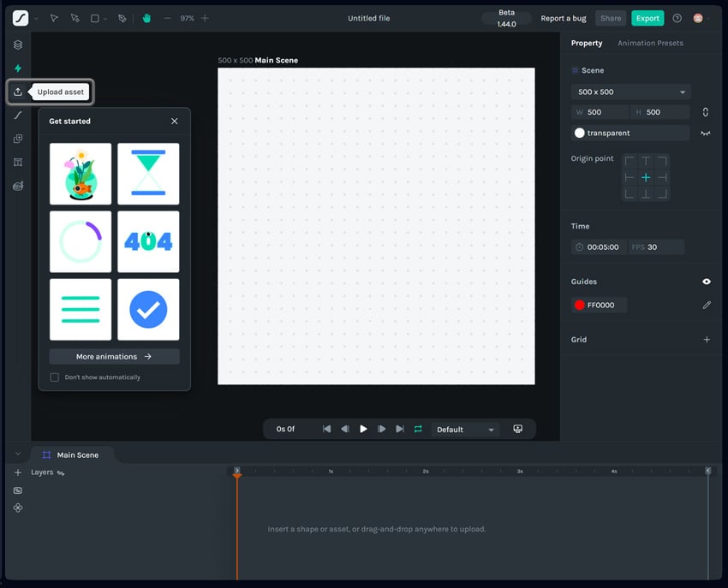Open the Layers panel icon in sidebar
This screenshot has width=728, height=588.
[x=18, y=45]
